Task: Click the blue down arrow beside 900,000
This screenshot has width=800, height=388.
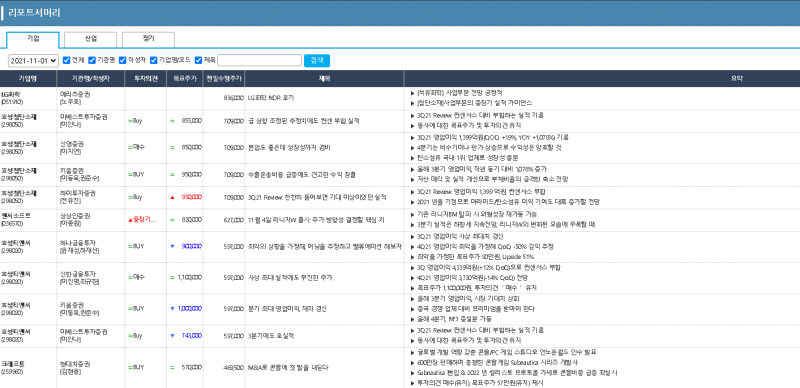Action: 172,246
